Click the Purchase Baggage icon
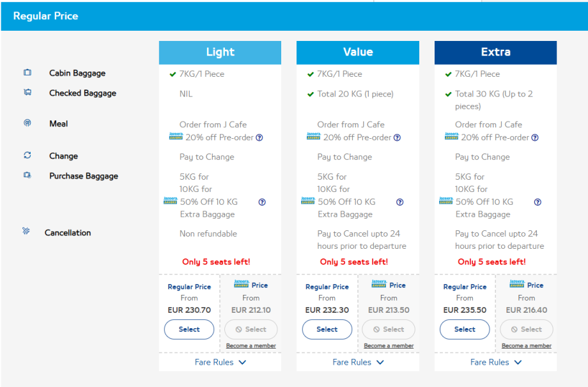This screenshot has height=387, width=588. [27, 175]
